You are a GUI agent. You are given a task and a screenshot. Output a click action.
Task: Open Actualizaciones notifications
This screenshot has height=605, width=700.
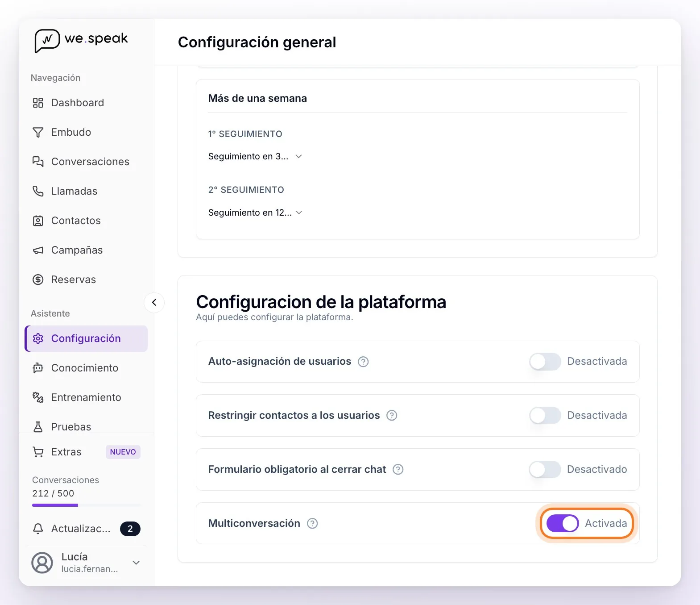pos(86,529)
